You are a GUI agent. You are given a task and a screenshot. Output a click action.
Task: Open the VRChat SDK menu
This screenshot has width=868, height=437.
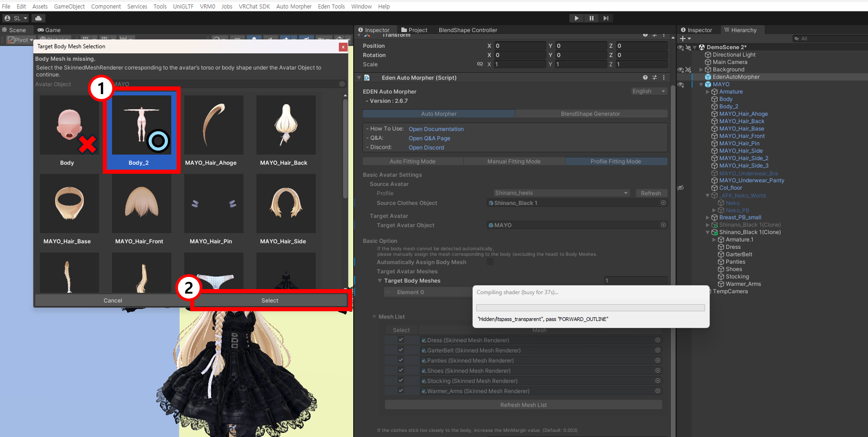(x=254, y=6)
